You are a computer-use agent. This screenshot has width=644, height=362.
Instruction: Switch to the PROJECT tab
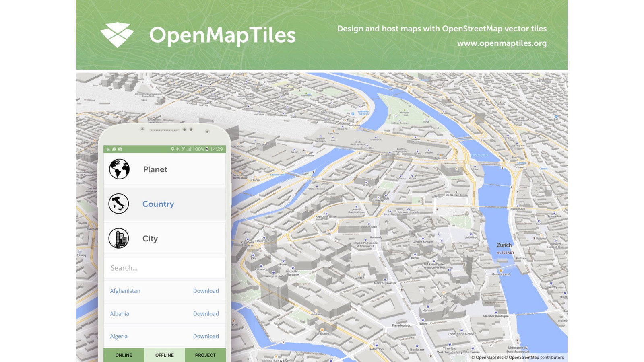coord(205,355)
